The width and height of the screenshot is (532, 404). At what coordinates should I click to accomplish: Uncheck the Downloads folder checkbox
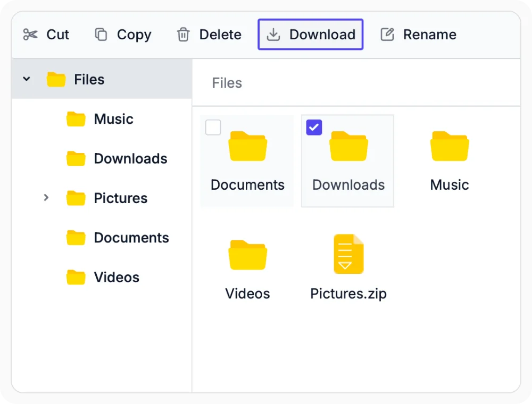click(314, 128)
